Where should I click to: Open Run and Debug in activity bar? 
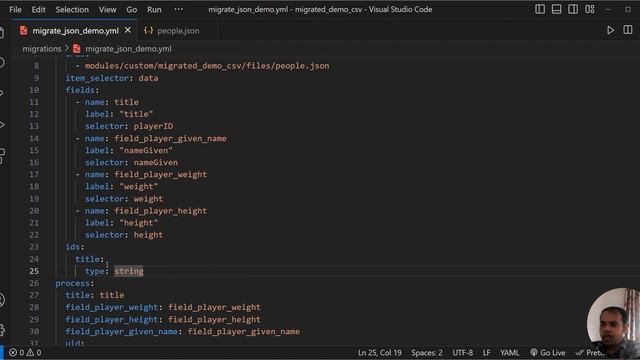click(x=2, y=124)
